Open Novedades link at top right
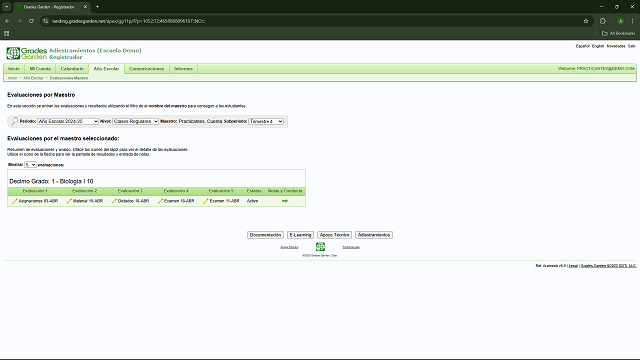This screenshot has width=640, height=360. point(616,46)
